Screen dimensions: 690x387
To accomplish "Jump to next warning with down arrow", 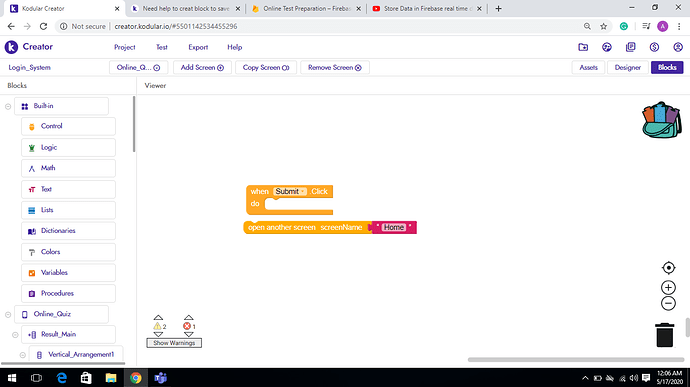I will [158, 334].
